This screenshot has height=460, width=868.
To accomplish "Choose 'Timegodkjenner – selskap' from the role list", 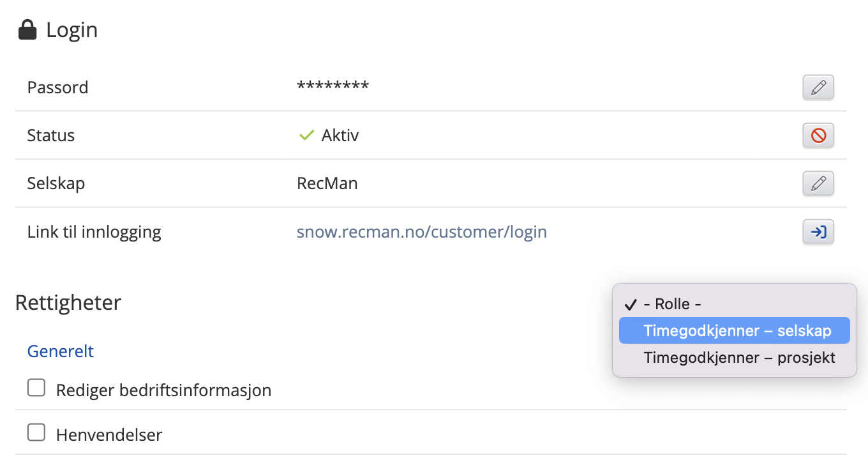I will click(x=737, y=331).
